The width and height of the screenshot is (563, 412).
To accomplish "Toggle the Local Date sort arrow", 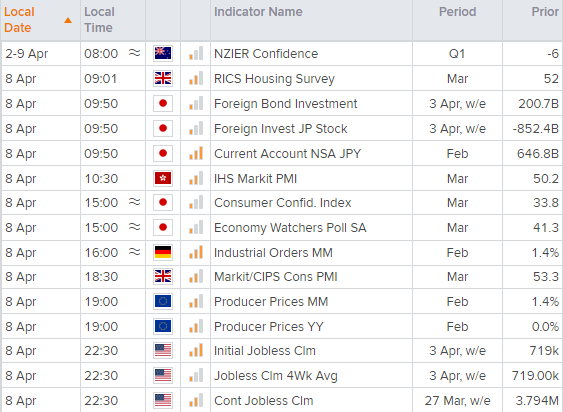I will coord(68,20).
